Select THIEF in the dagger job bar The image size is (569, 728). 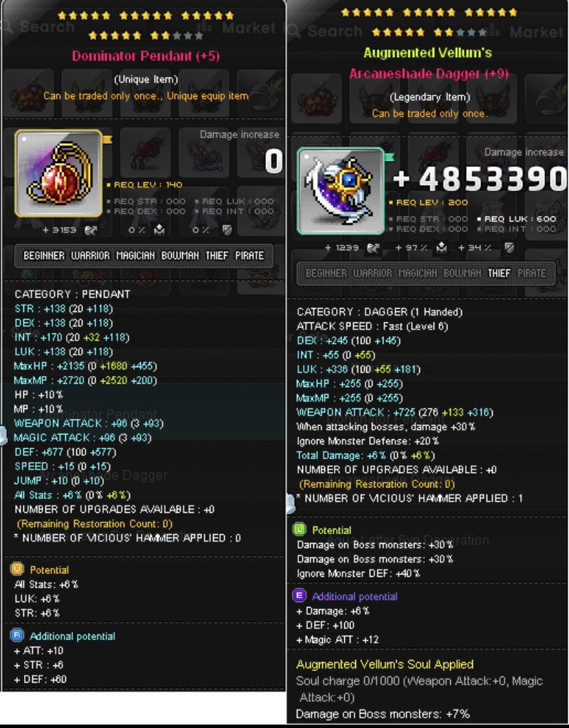click(x=499, y=273)
